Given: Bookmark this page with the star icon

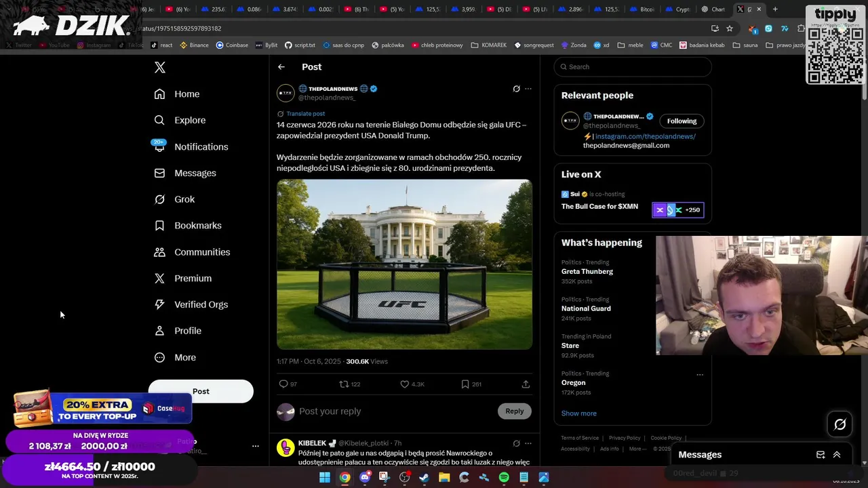Looking at the screenshot, I should 730,28.
